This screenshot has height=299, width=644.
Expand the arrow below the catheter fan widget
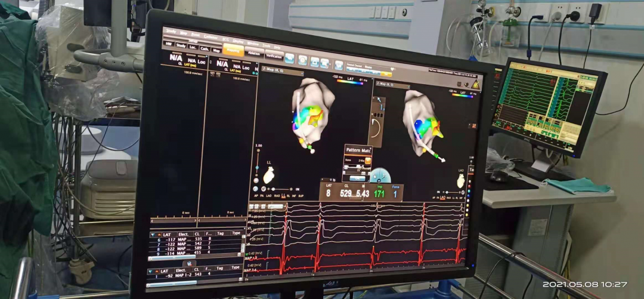pos(379,181)
